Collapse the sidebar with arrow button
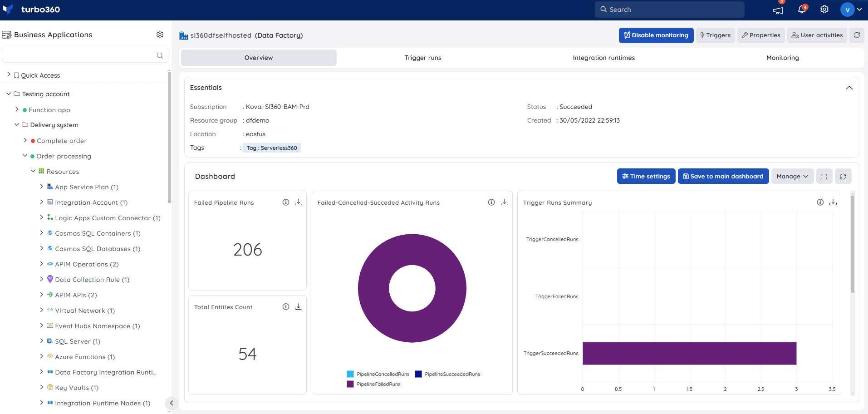 [171, 403]
